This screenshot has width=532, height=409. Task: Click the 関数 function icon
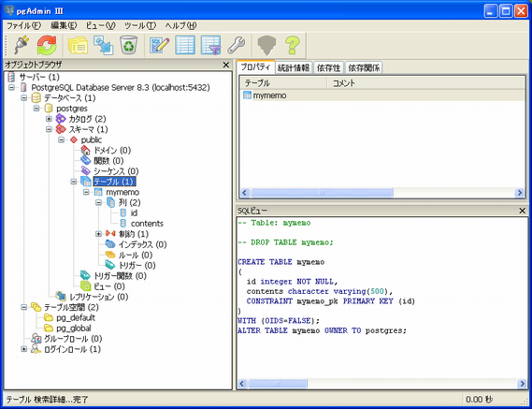pyautogui.click(x=85, y=161)
